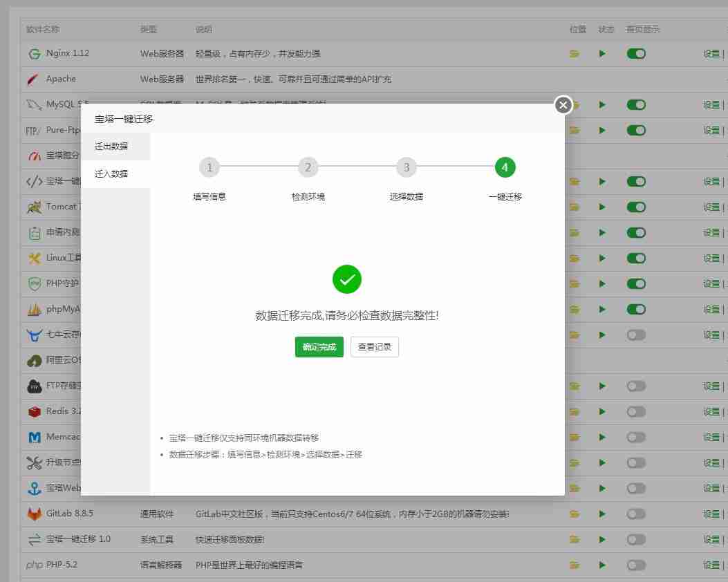This screenshot has width=728, height=582.
Task: Click step 4 一键迁移 progress node
Action: 505,167
